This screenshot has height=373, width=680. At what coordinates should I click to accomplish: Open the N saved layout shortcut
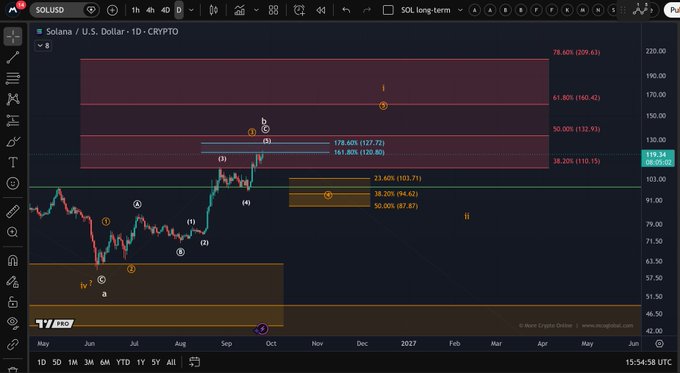[x=598, y=10]
